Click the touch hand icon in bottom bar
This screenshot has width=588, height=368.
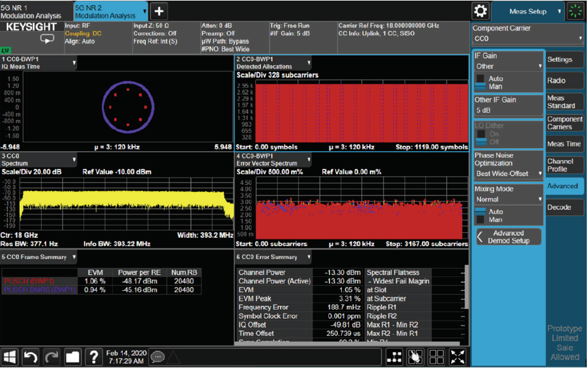416,356
